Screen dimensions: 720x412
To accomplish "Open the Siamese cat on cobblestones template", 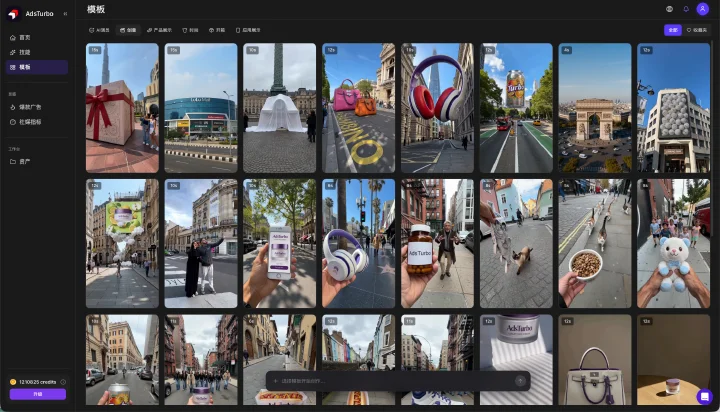I will tap(516, 243).
